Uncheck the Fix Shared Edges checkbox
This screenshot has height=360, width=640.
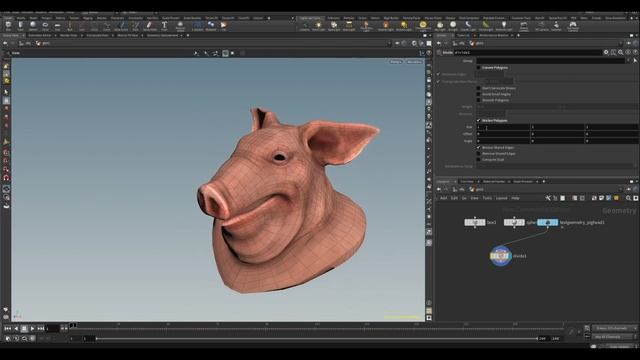tap(478, 147)
